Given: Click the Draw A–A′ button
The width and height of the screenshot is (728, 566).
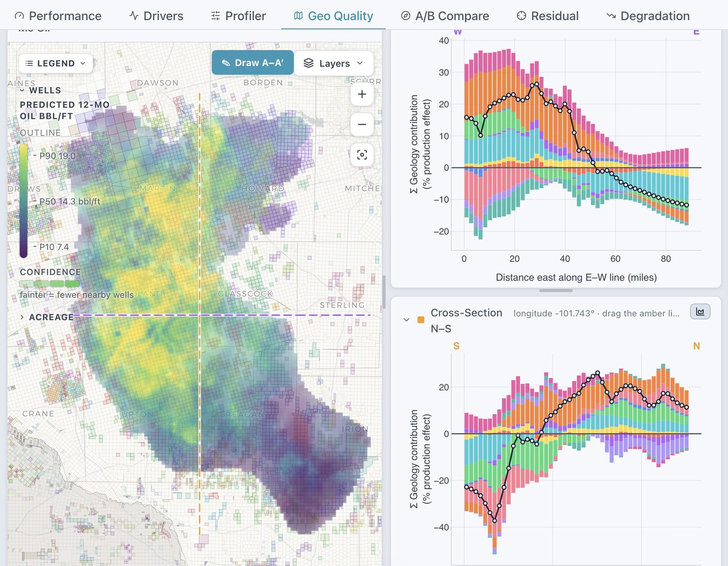Looking at the screenshot, I should pos(253,63).
